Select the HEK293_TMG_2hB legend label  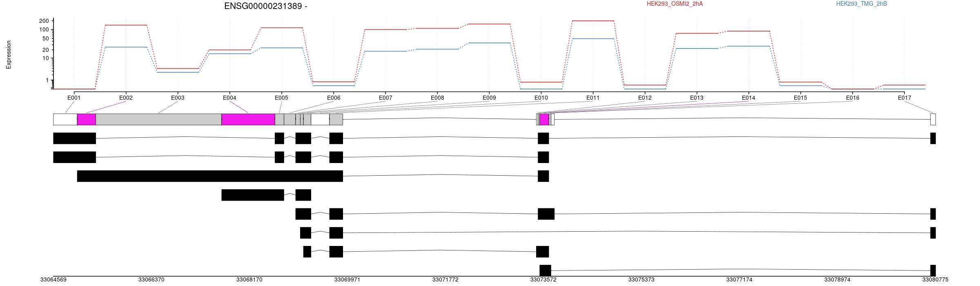click(862, 4)
